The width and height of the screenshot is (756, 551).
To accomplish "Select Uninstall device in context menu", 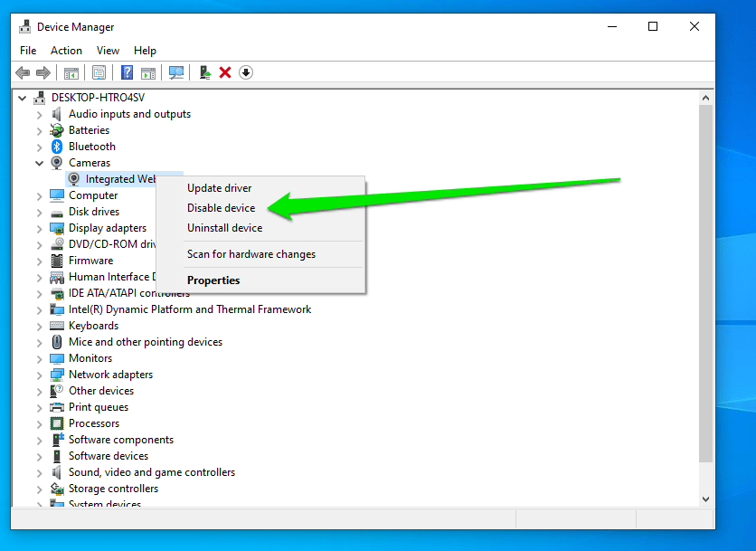I will (224, 228).
